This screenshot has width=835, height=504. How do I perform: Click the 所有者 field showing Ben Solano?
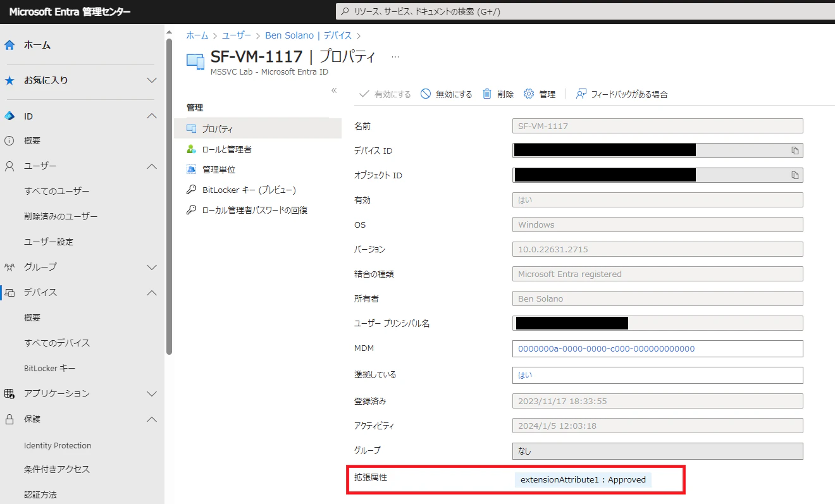tap(657, 298)
